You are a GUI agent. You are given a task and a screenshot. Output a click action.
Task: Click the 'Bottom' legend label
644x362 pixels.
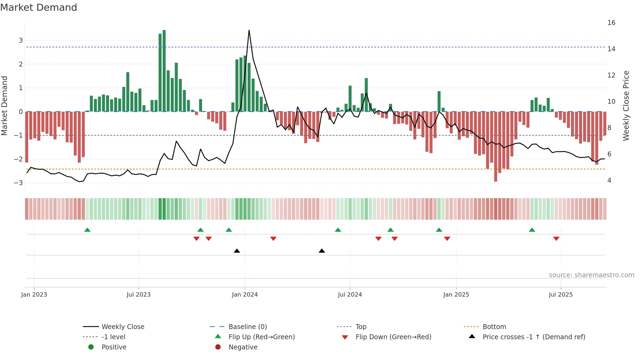(494, 327)
